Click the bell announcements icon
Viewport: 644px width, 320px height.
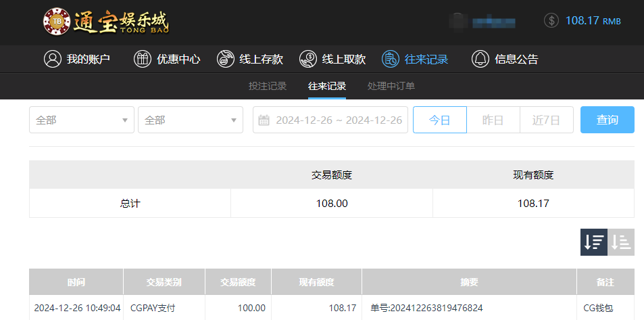pos(480,60)
